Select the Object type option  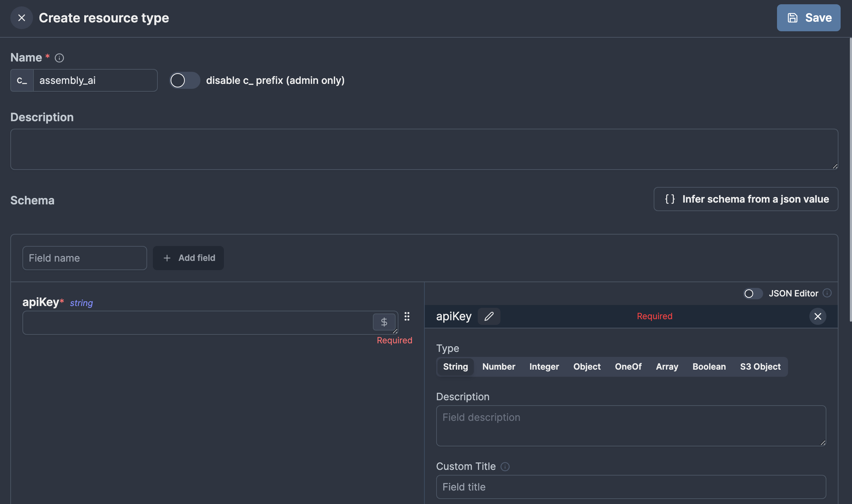tap(586, 366)
